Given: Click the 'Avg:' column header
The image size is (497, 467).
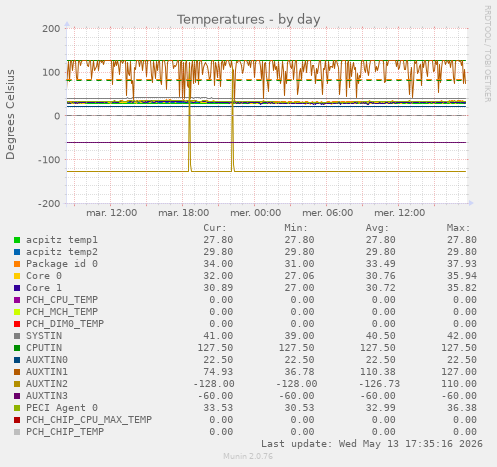Looking at the screenshot, I should 377,228.
